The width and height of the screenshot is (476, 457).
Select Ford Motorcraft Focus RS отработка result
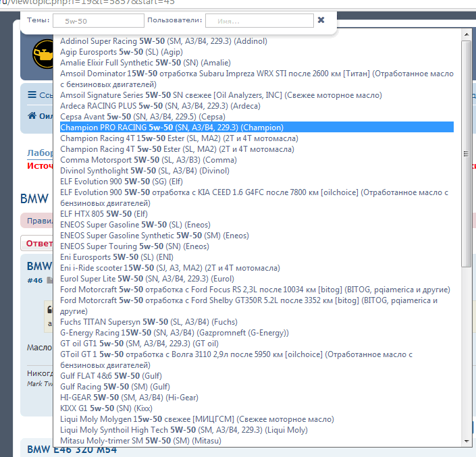[x=255, y=290]
